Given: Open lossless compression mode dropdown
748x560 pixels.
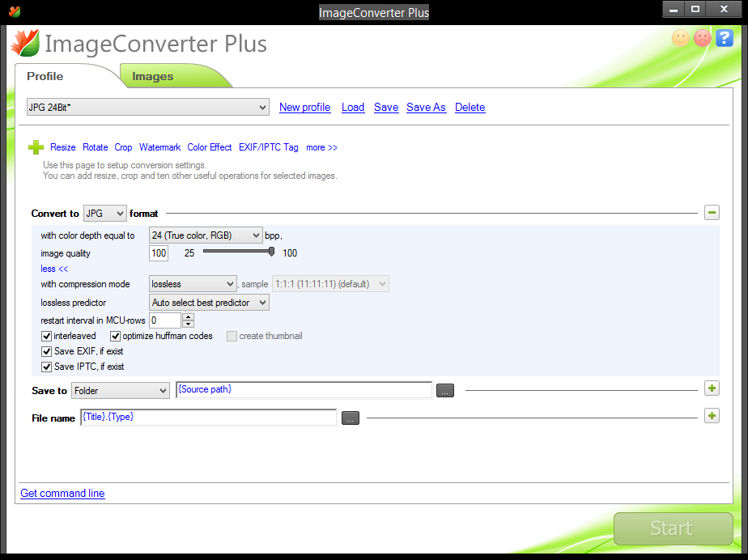Looking at the screenshot, I should tap(193, 284).
